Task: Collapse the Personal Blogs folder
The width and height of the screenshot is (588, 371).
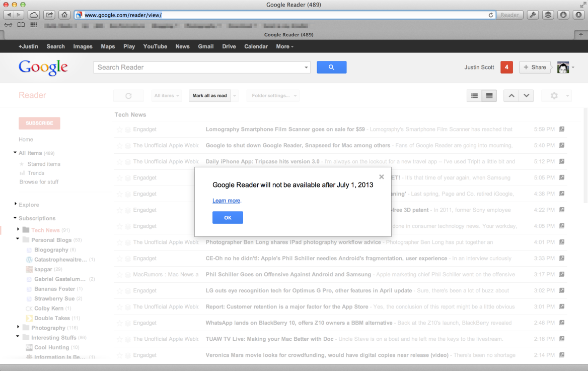Action: (18, 239)
